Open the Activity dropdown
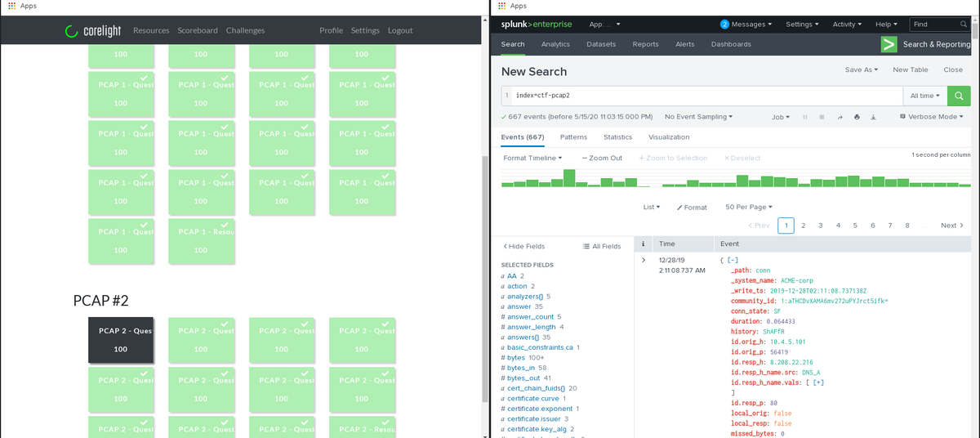Image resolution: width=980 pixels, height=438 pixels. [x=847, y=25]
